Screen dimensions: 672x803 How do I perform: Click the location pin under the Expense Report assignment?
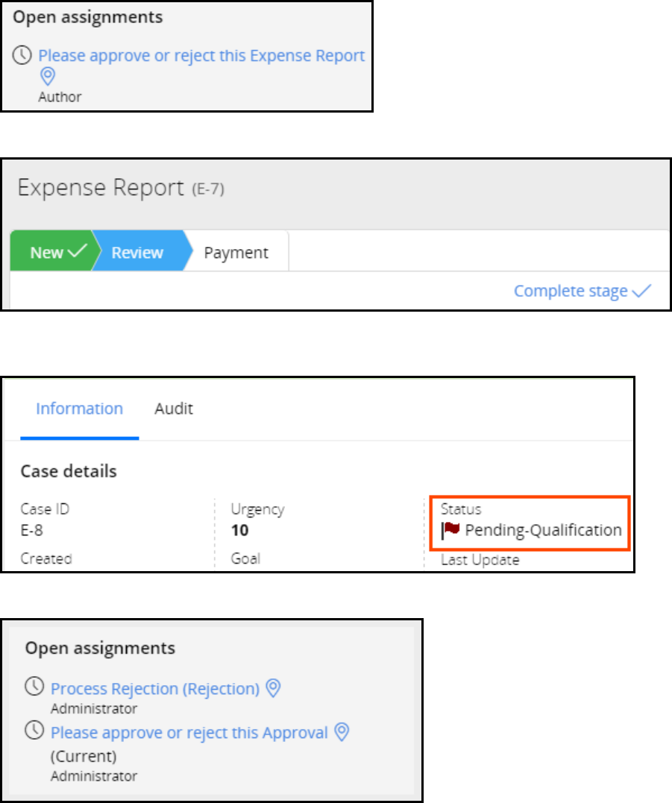tap(48, 76)
